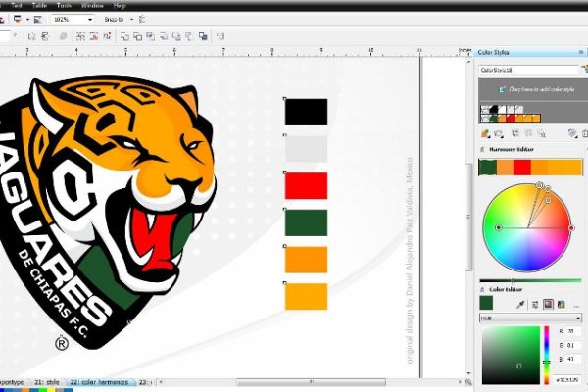Show color palettes icon in Color Editor
Image resolution: width=588 pixels, height=392 pixels.
point(561,304)
